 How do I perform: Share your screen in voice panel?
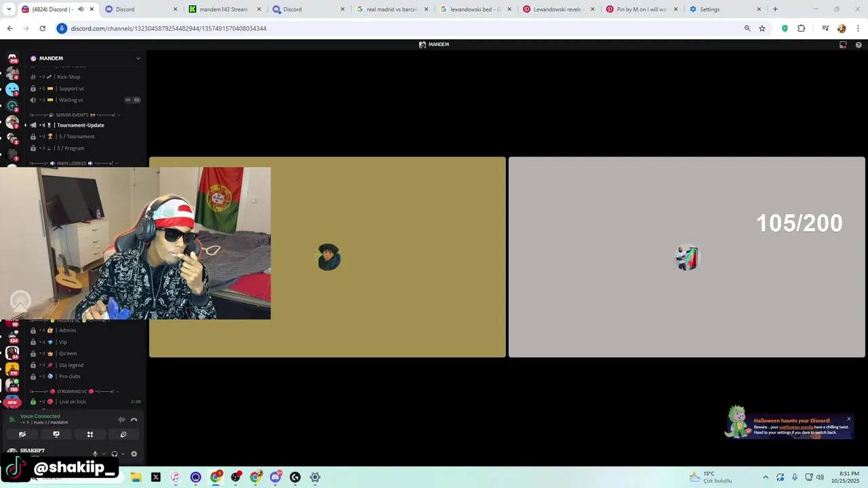56,434
